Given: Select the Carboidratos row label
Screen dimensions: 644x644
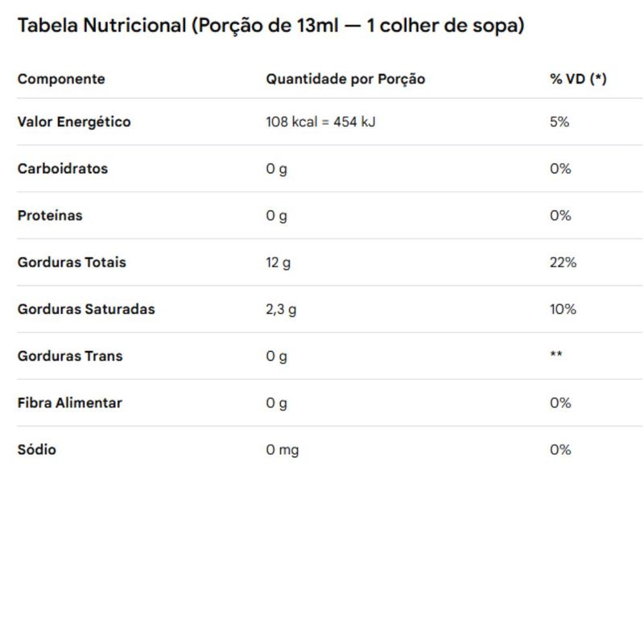Looking at the screenshot, I should pos(63,169).
